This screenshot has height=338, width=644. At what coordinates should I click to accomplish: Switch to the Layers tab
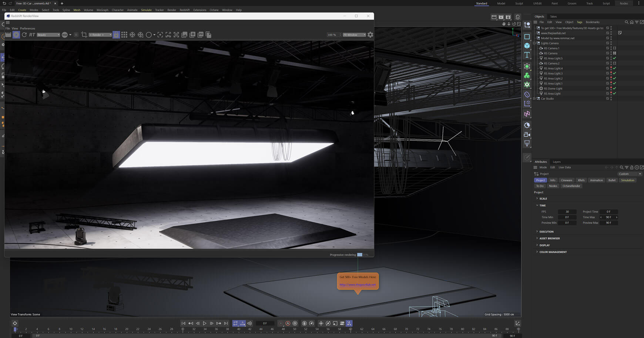tap(557, 162)
